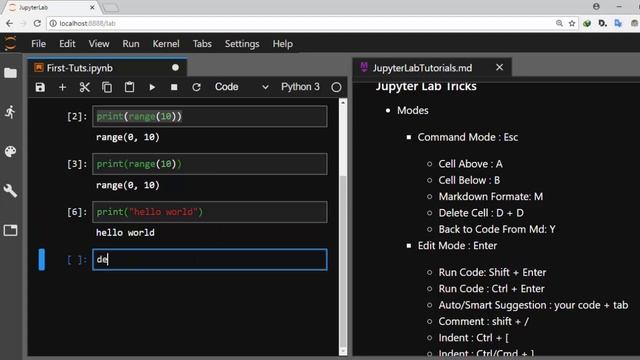This screenshot has height=360, width=640.
Task: Open the cell type dropdown showing Code
Action: [x=242, y=87]
